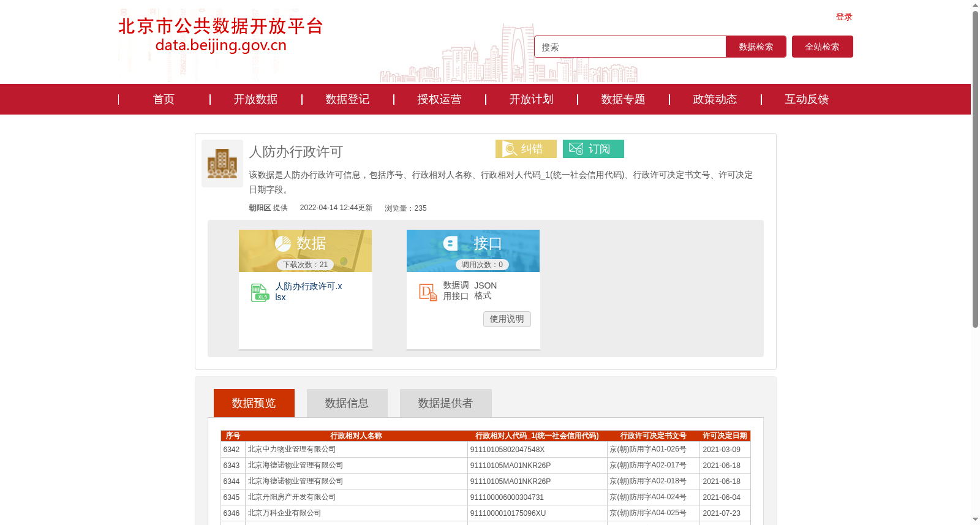Select 授权运营 in navigation bar
Screen dimensions: 980x525
point(440,99)
